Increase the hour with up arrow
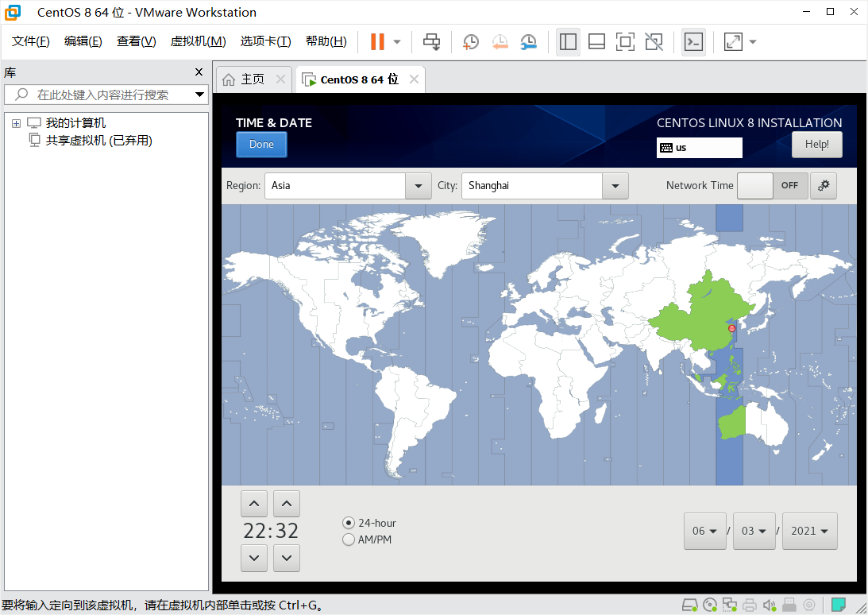868x615 pixels. click(254, 504)
